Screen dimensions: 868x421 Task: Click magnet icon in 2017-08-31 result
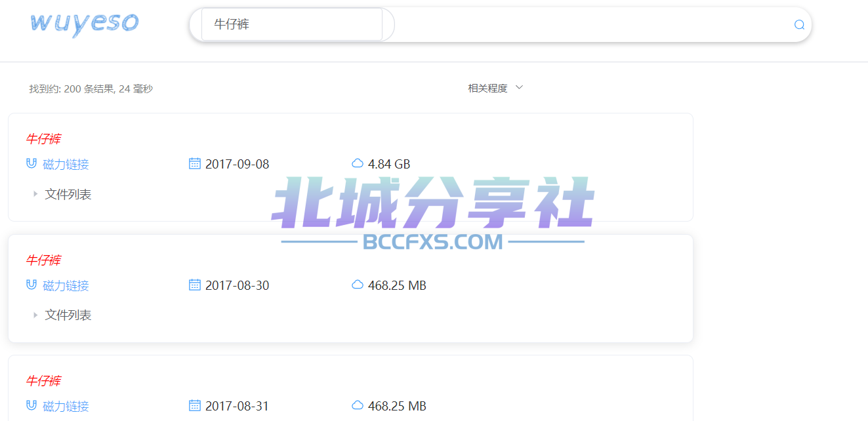pyautogui.click(x=31, y=405)
